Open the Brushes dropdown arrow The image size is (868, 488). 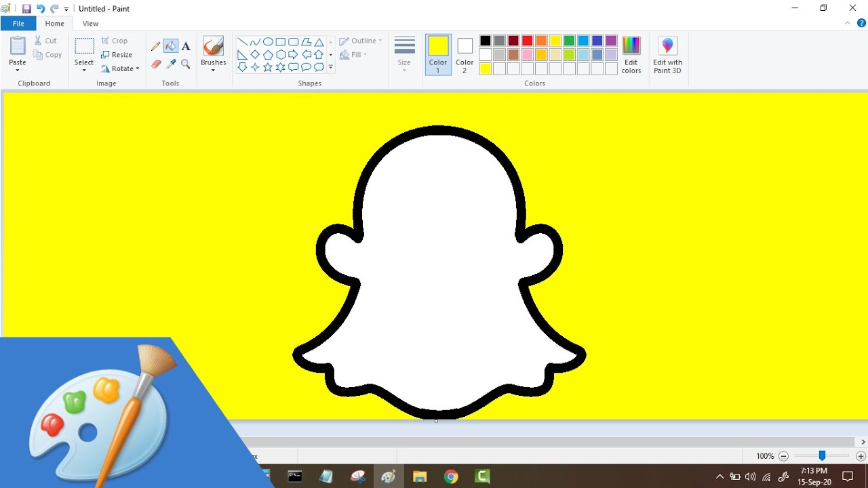coord(213,70)
